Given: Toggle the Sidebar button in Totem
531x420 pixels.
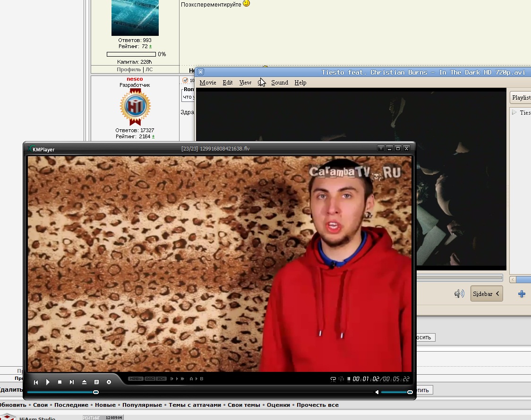Looking at the screenshot, I should [486, 294].
